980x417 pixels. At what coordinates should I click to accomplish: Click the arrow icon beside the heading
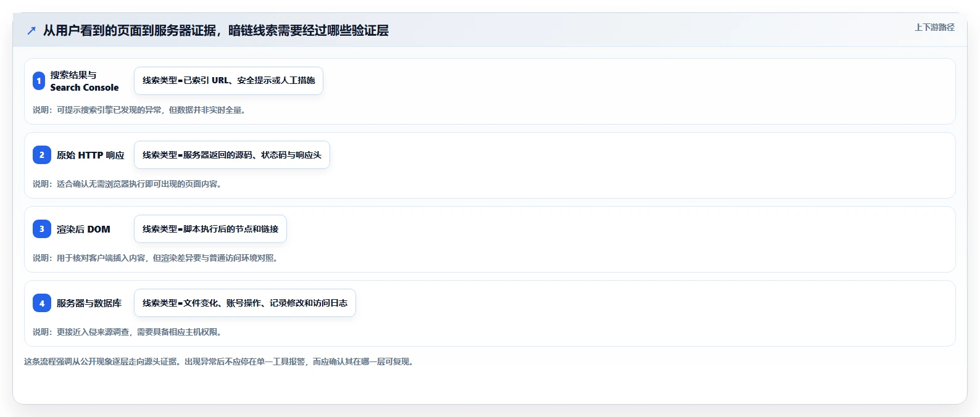tap(31, 30)
